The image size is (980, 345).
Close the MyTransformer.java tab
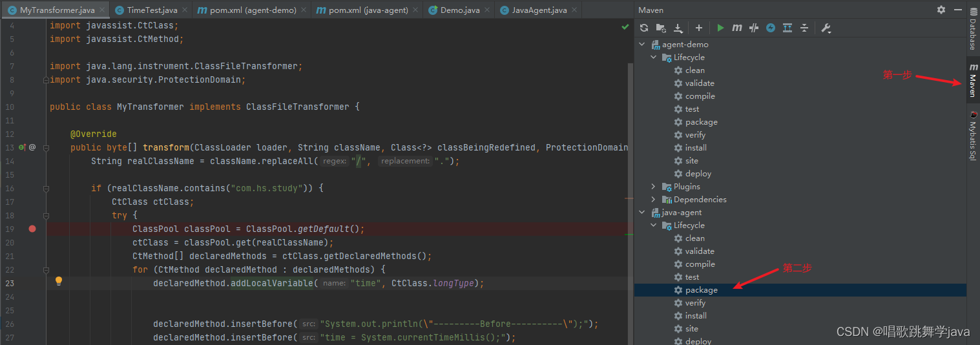[101, 10]
